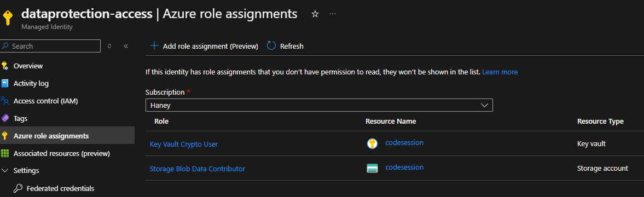Click the Key vault icon beside codesession
The image size is (644, 197).
coord(372,143)
